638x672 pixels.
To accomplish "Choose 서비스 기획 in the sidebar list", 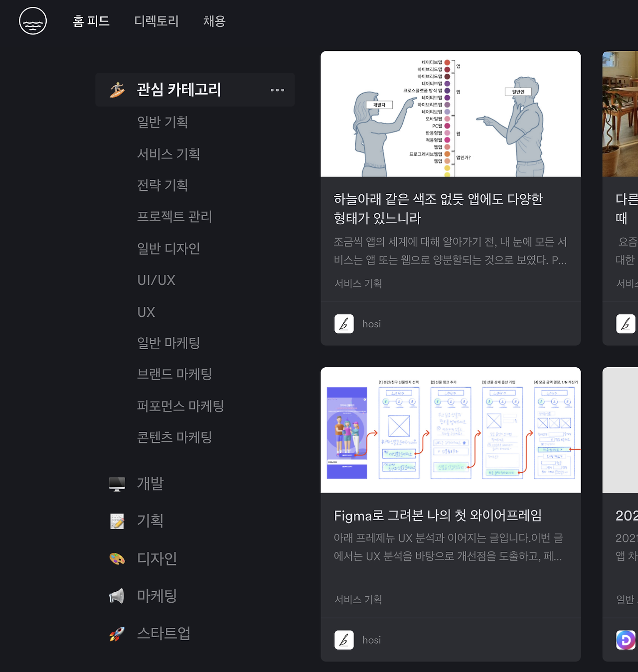I will tap(168, 154).
